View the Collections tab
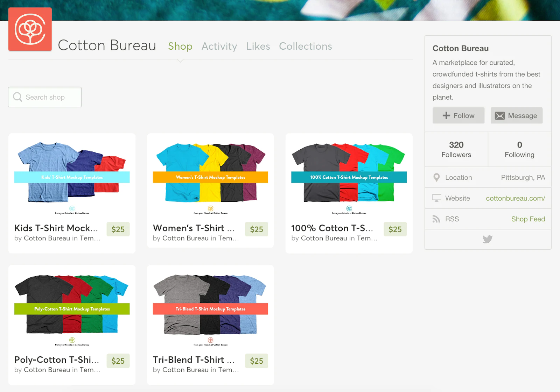This screenshot has width=560, height=392. pyautogui.click(x=306, y=46)
